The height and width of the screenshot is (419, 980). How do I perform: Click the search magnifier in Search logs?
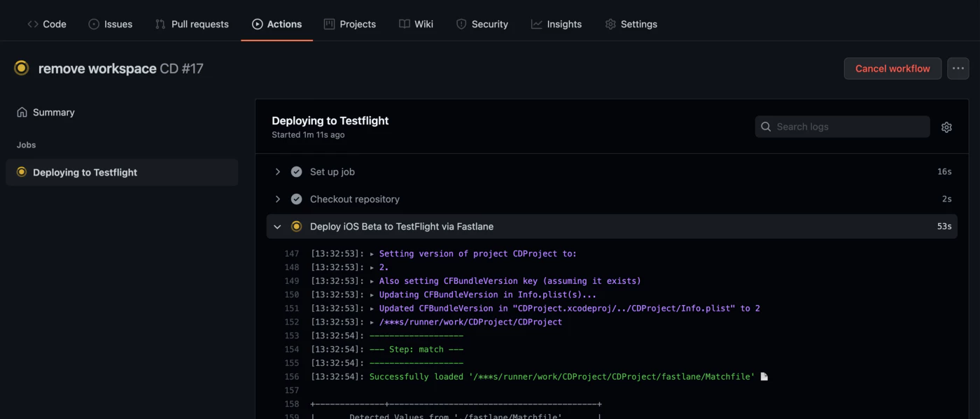point(766,127)
